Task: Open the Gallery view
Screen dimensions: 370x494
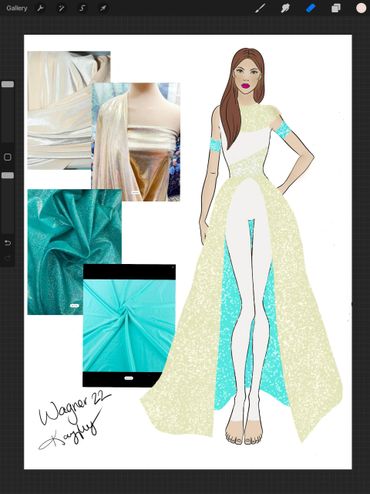Action: [17, 8]
